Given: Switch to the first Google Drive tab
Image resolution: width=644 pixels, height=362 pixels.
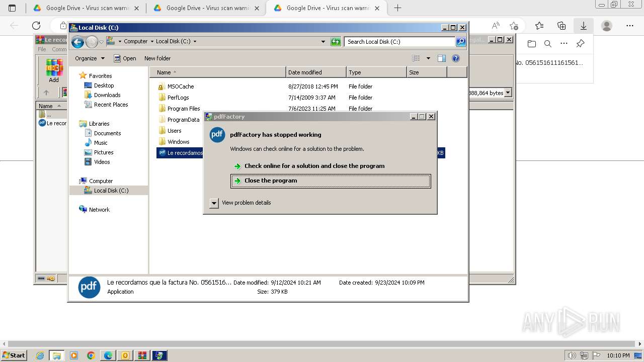Looking at the screenshot, I should tap(86, 8).
